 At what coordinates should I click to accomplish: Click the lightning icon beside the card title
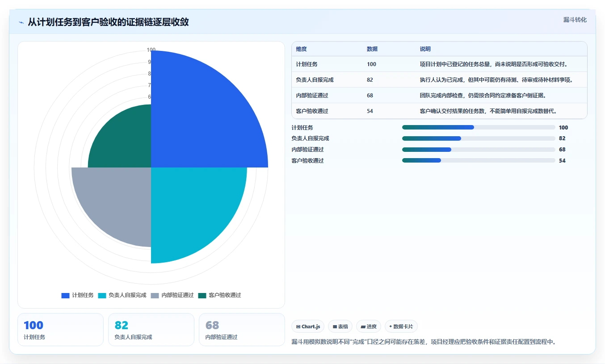pos(21,22)
